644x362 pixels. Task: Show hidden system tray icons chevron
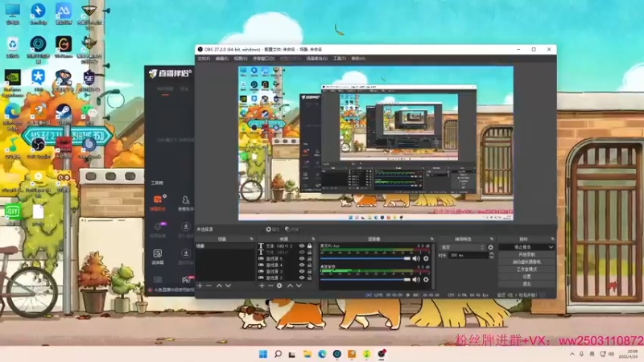pos(572,354)
